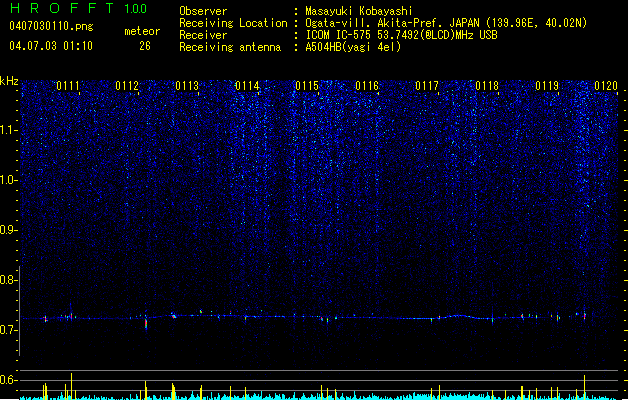Click the 0.9 frequency axis label
This screenshot has width=629, height=400.
click(x=9, y=230)
